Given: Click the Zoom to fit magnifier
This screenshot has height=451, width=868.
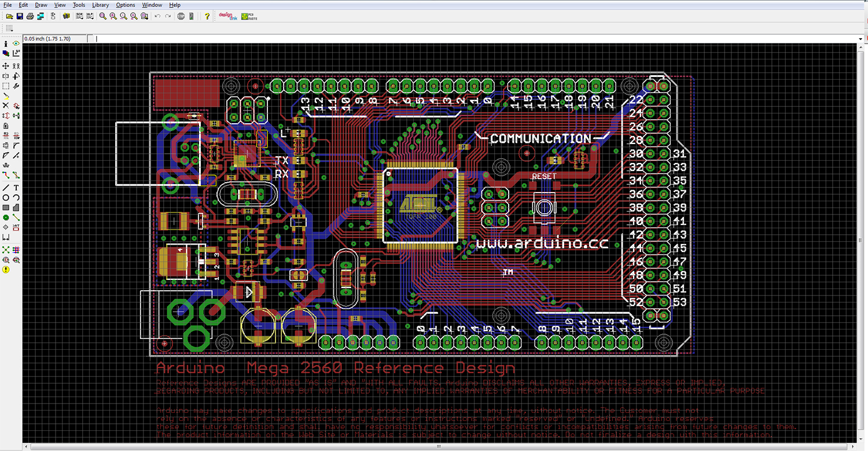Looking at the screenshot, I should click(103, 16).
